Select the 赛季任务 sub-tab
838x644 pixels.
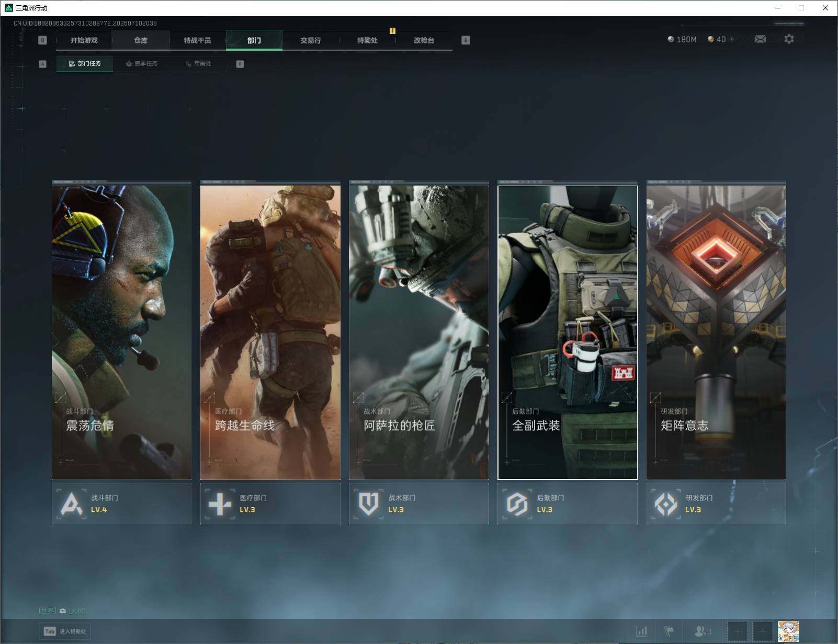(x=141, y=64)
